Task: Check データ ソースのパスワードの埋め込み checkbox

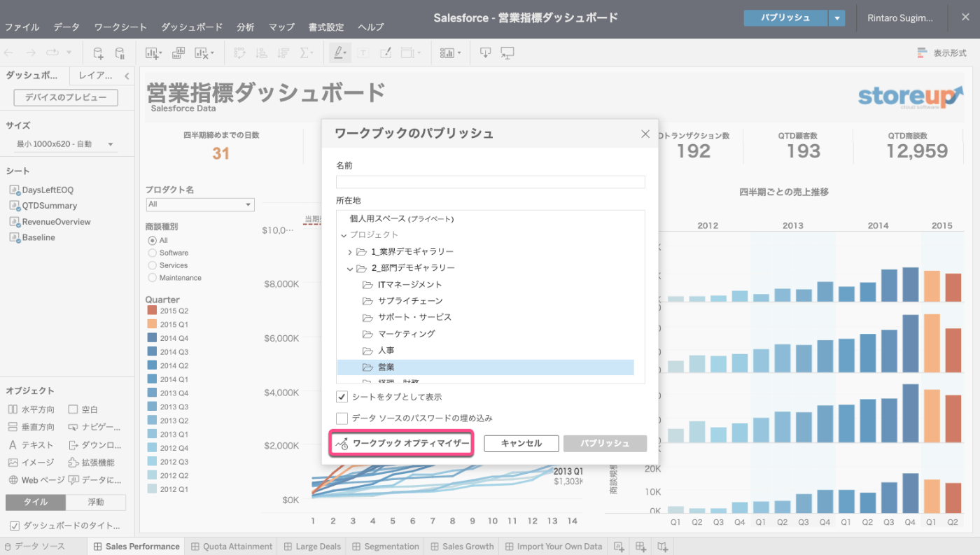Action: [342, 419]
